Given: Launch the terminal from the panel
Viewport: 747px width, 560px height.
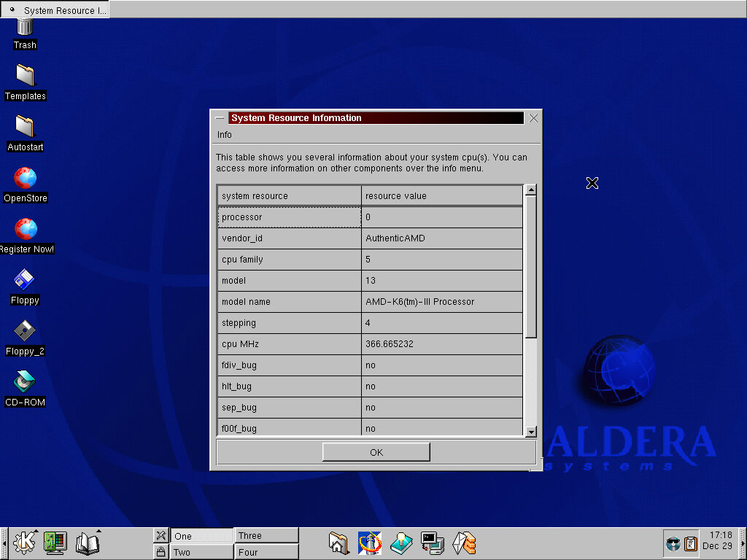Looking at the screenshot, I should [433, 542].
